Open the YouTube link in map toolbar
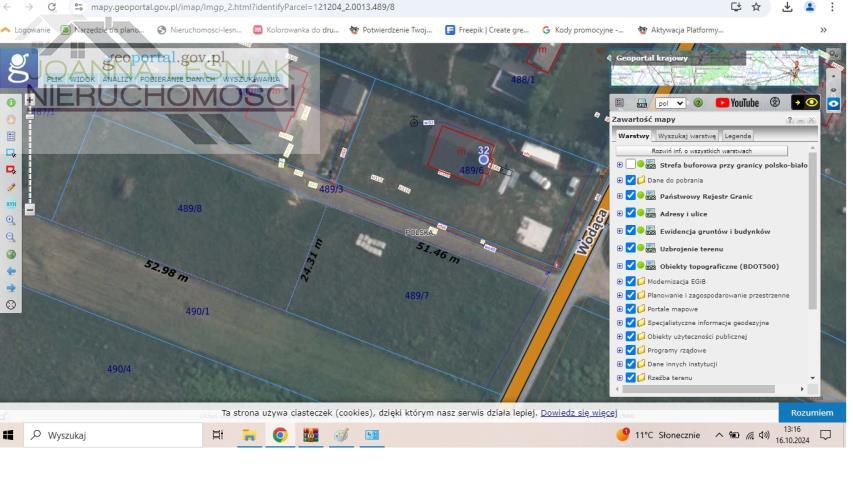Screen dimensions: 853x480 tap(737, 103)
